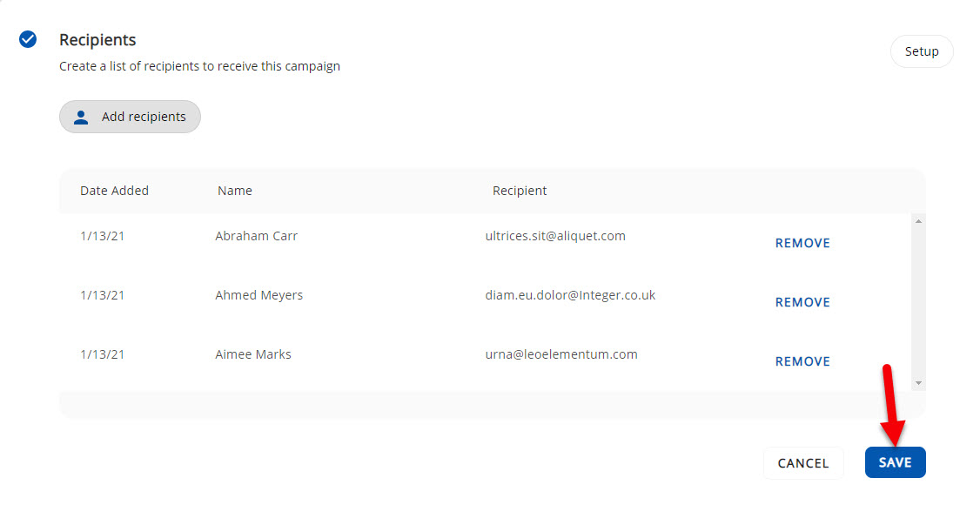Click the Name column header
The width and height of the screenshot is (980, 505).
234,191
